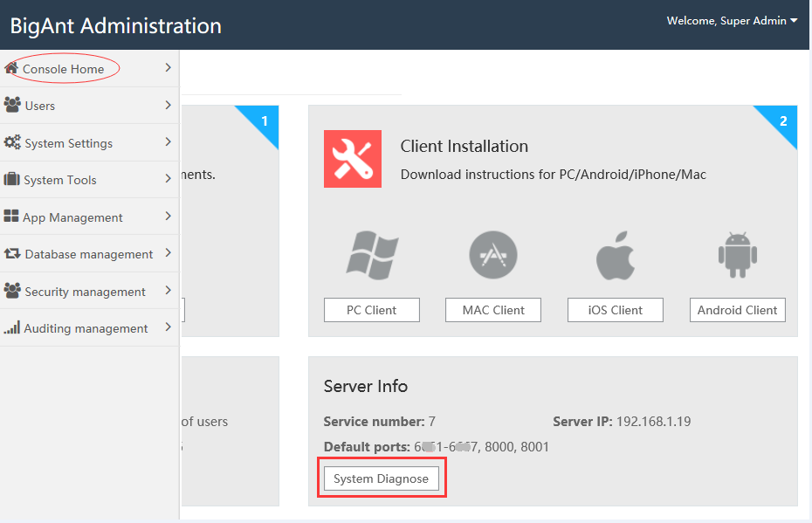Click the red Client Installation tools icon
Viewport: 812px width, 523px height.
353,159
